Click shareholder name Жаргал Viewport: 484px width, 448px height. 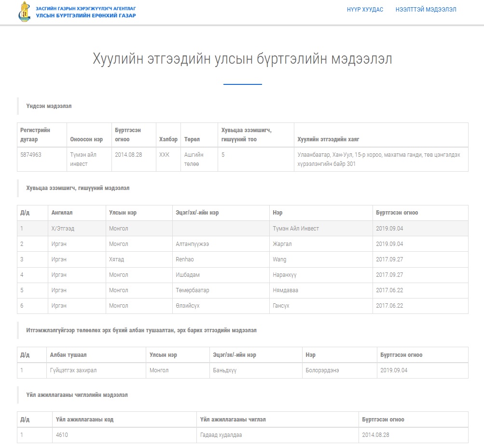tap(282, 244)
